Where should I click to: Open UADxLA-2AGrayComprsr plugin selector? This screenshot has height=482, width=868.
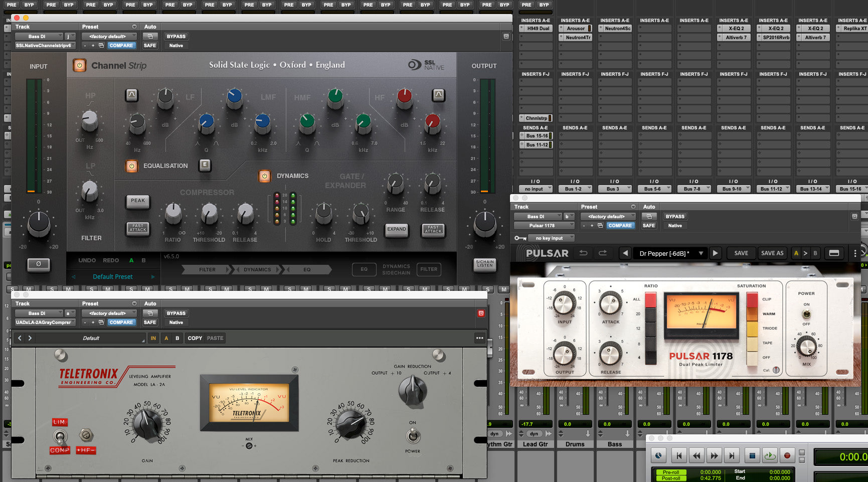click(x=45, y=323)
